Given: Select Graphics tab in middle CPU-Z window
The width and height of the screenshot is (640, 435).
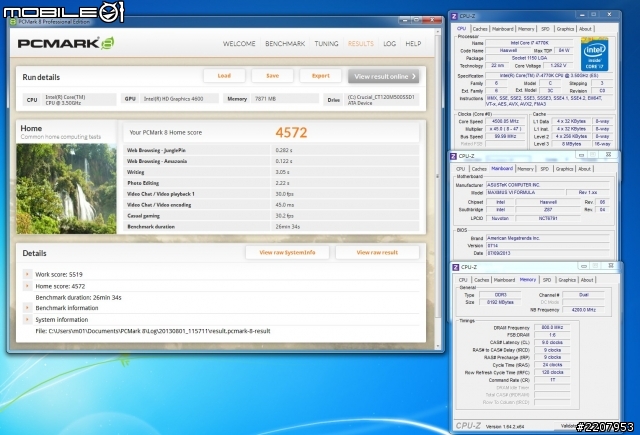Looking at the screenshot, I should (564, 169).
